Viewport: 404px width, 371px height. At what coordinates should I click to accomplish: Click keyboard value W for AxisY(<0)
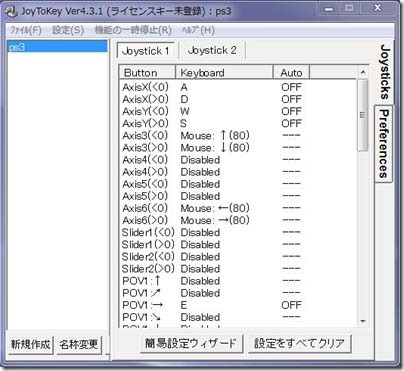185,111
